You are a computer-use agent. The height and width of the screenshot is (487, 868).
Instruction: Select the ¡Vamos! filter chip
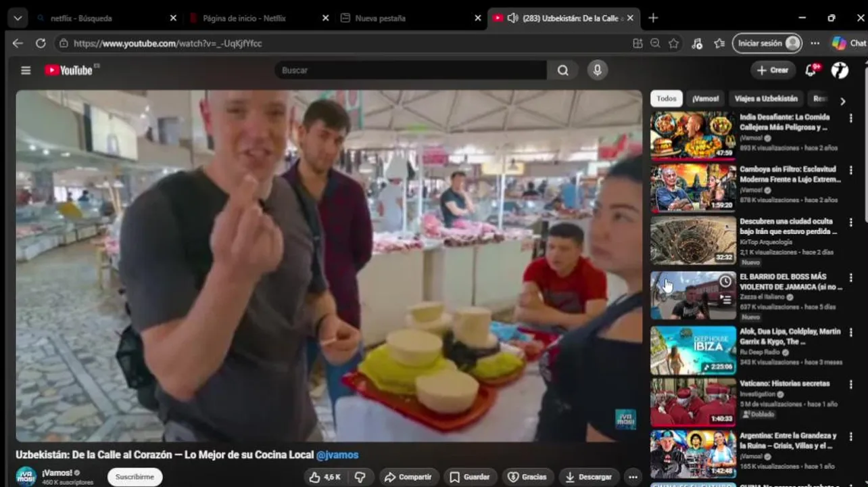coord(705,99)
